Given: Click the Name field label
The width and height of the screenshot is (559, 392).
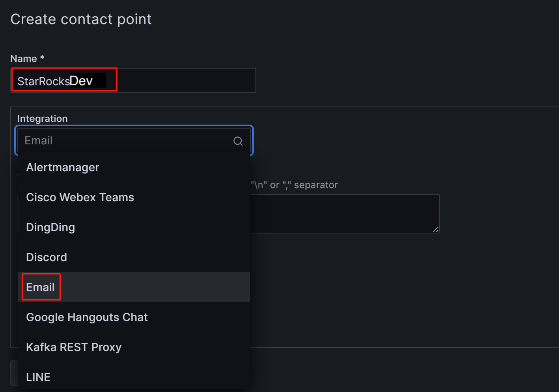Looking at the screenshot, I should point(24,59).
